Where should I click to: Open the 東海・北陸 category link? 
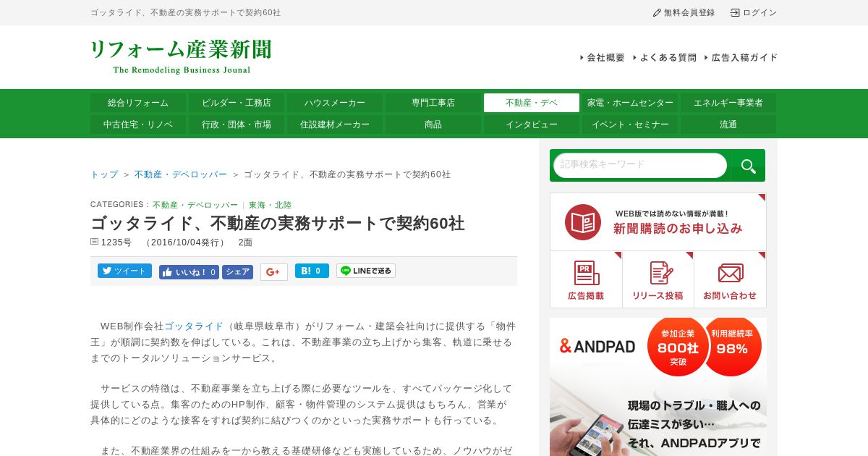pos(271,205)
